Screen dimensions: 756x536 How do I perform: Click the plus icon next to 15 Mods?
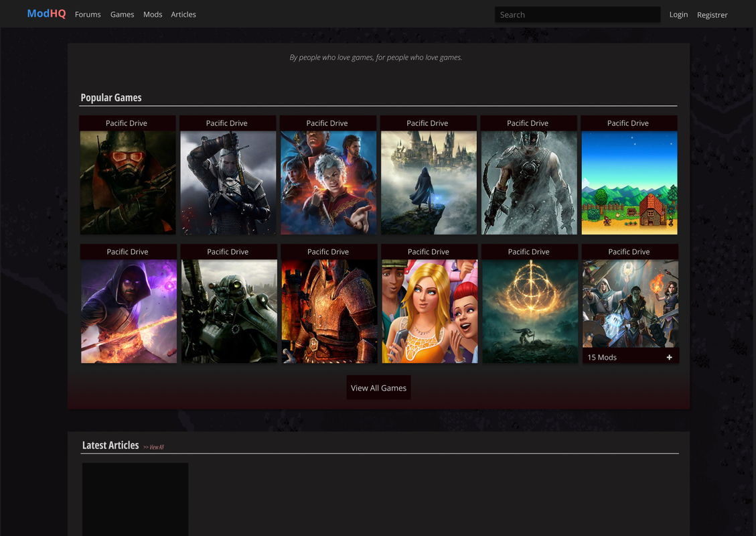click(669, 357)
